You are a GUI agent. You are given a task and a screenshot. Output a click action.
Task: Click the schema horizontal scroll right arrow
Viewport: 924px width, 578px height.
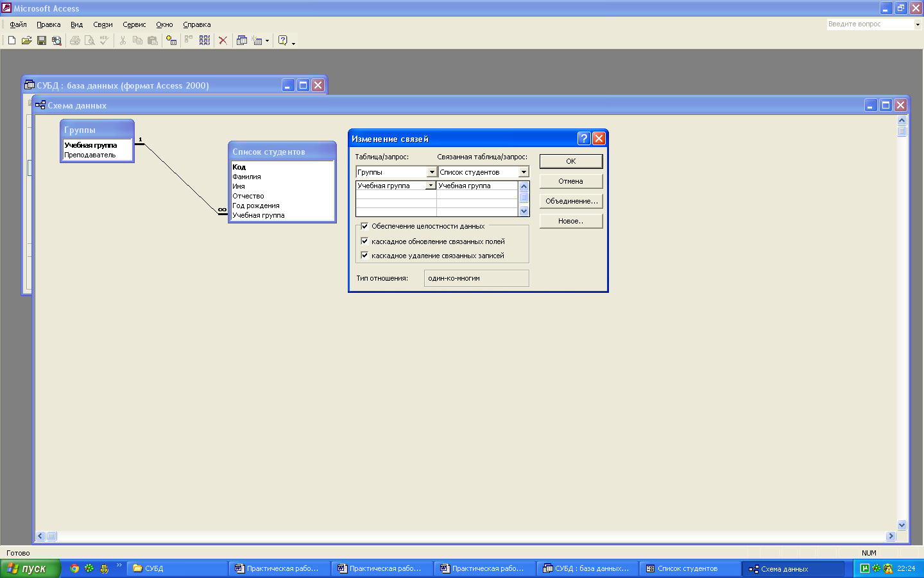coord(891,536)
